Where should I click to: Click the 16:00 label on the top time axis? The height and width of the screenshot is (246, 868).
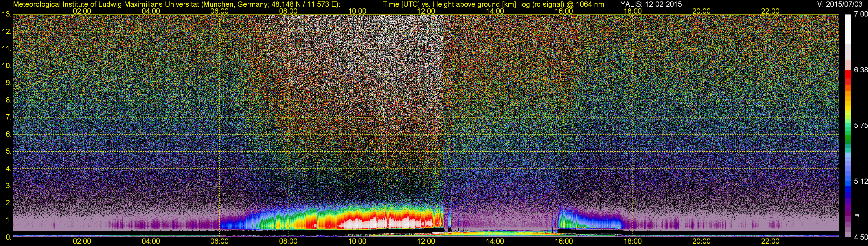[564, 11]
